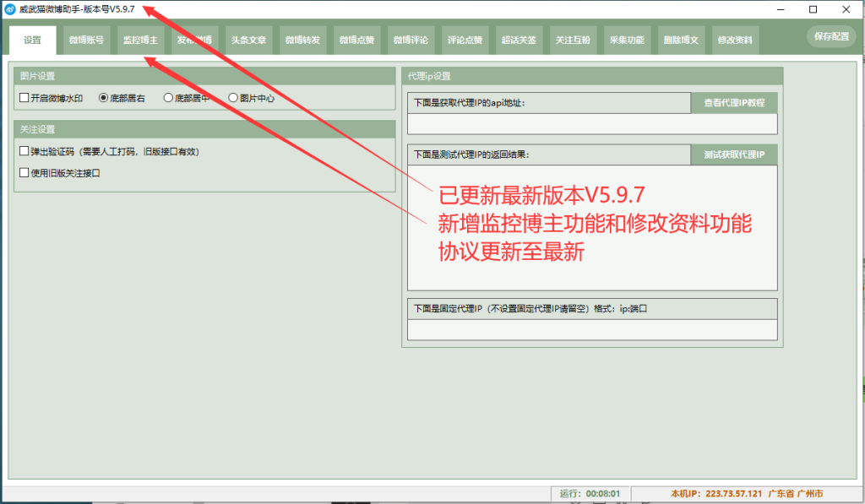Click the 查看代理IP教程 button

click(x=734, y=103)
